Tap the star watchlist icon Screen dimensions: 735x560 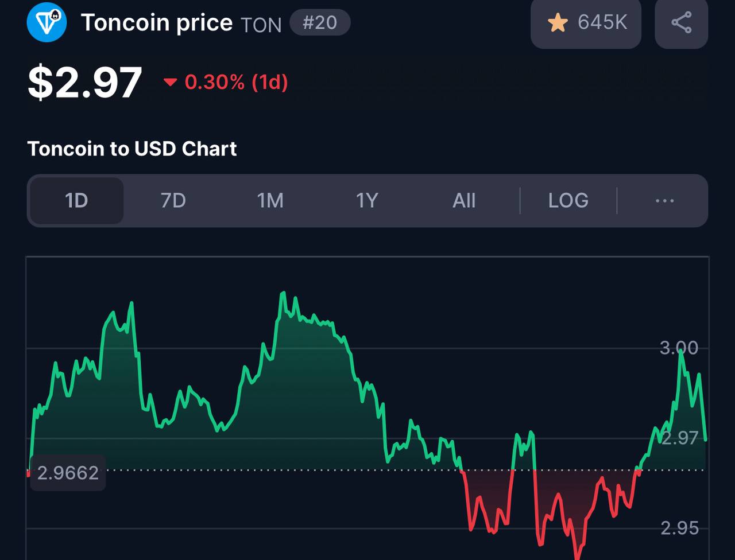point(558,23)
